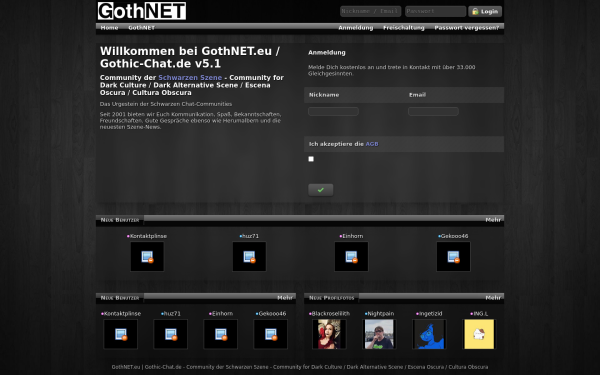View Ingetizid blue profile photo thumbnail
Image resolution: width=600 pixels, height=375 pixels.
pyautogui.click(x=429, y=334)
